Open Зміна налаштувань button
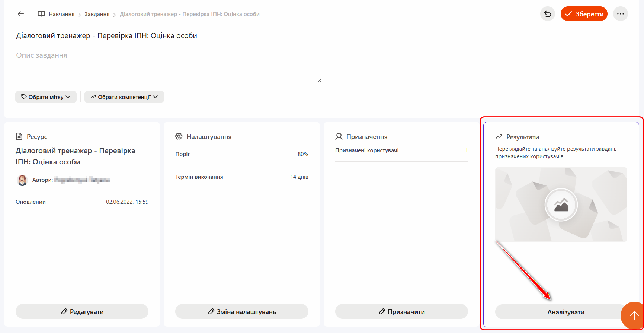The width and height of the screenshot is (644, 333). [242, 311]
